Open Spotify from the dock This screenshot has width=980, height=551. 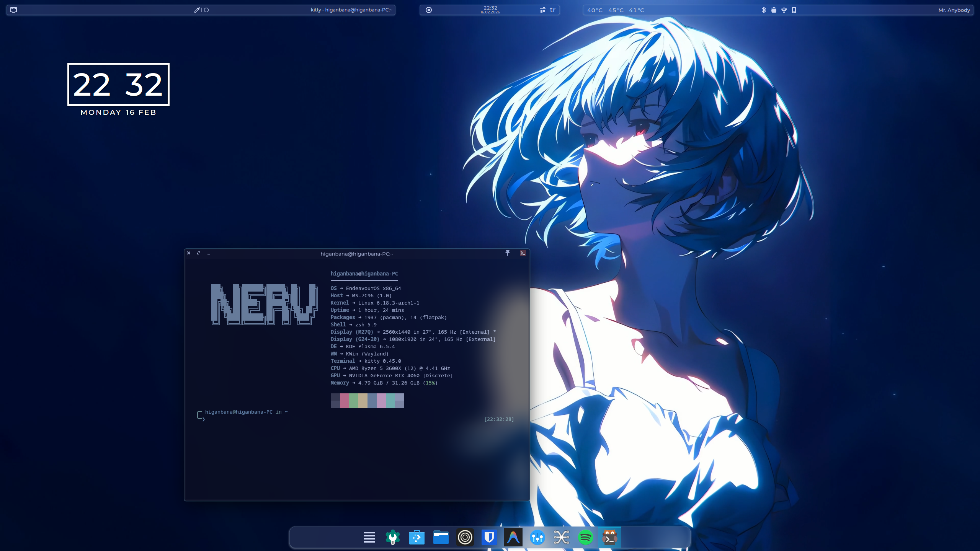(x=586, y=537)
